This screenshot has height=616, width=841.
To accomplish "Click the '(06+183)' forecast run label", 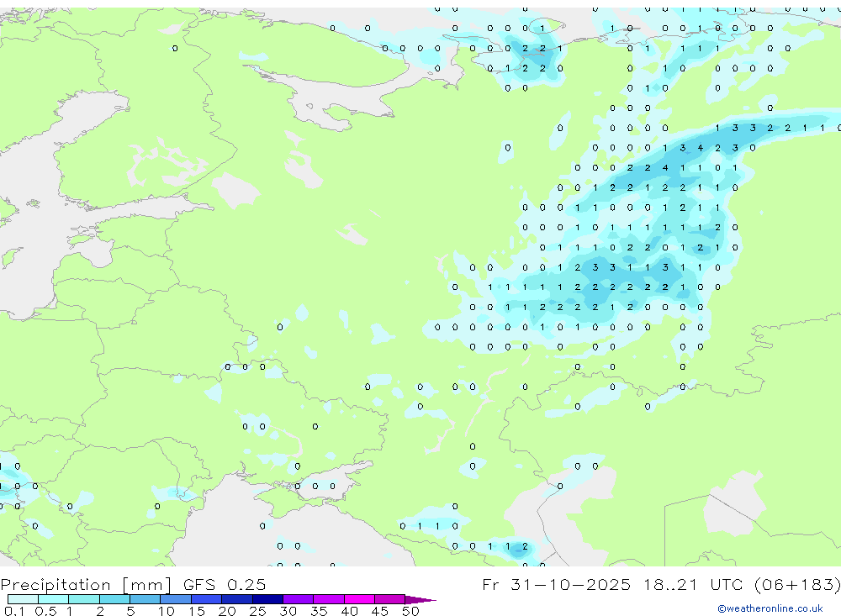I will (x=797, y=584).
